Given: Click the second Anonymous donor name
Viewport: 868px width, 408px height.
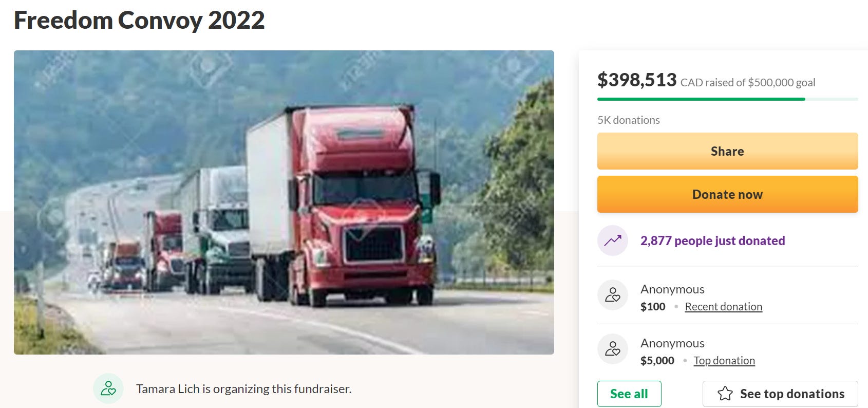Looking at the screenshot, I should (x=672, y=343).
